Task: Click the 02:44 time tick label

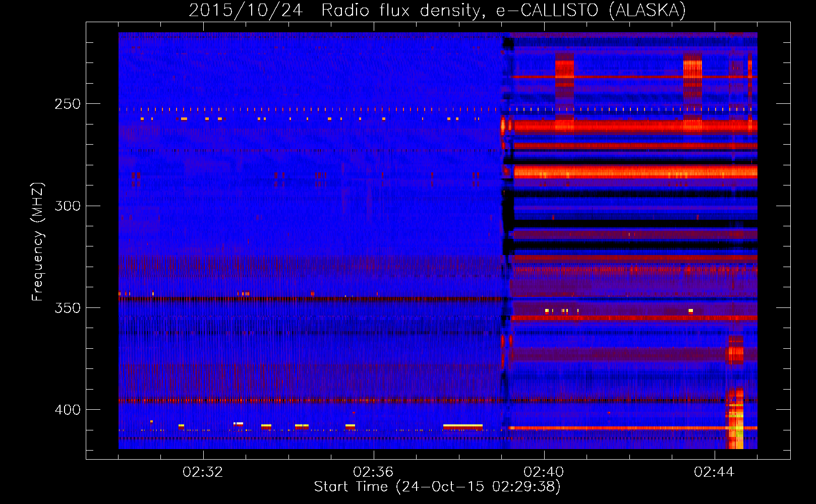Action: (714, 472)
